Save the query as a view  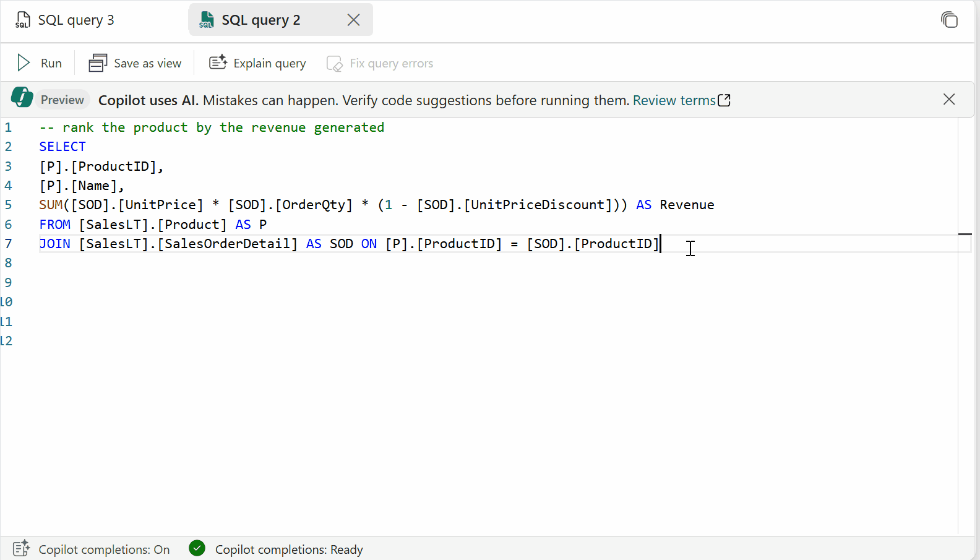tap(135, 63)
